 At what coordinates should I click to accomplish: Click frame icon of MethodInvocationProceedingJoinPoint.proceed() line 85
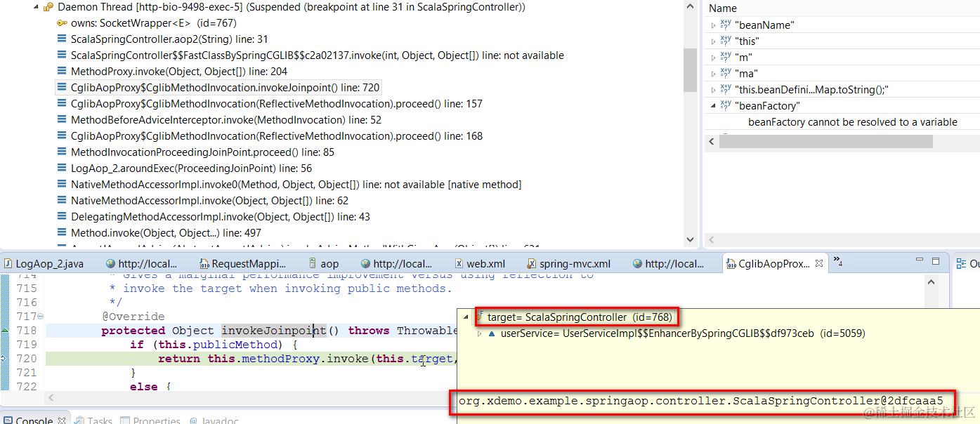point(63,152)
